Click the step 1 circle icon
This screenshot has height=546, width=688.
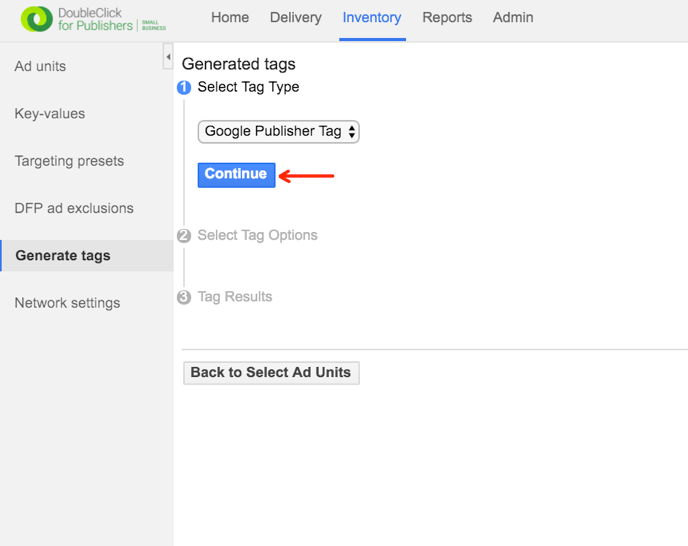click(x=184, y=88)
